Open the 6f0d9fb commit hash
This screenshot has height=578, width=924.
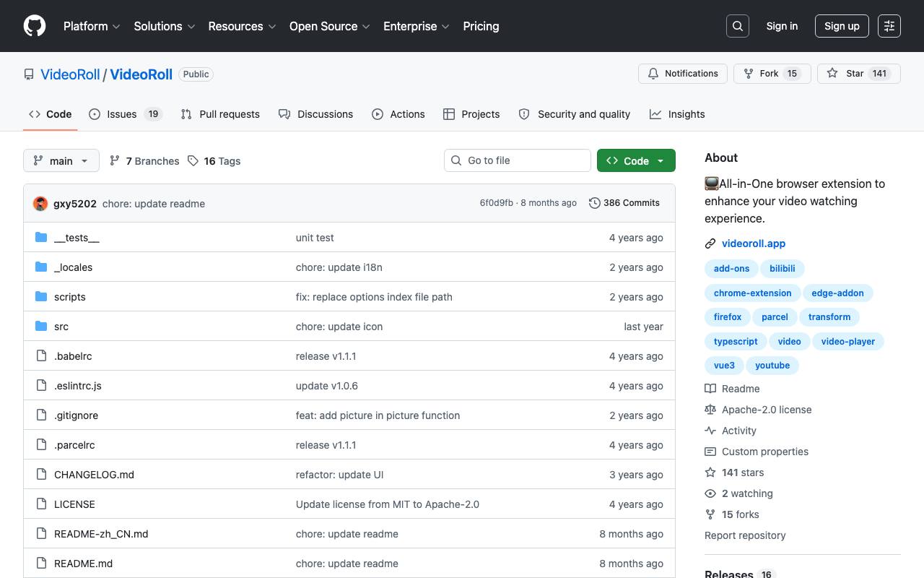(x=497, y=203)
